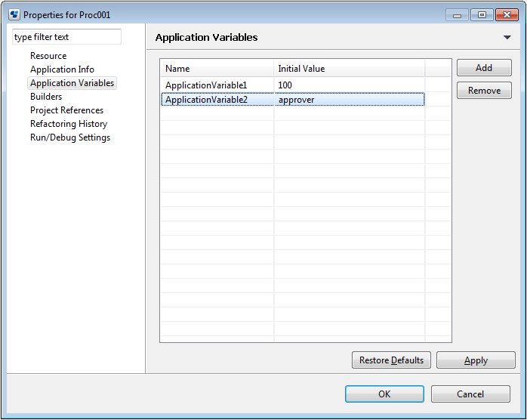Click the type filter text field

pos(66,37)
